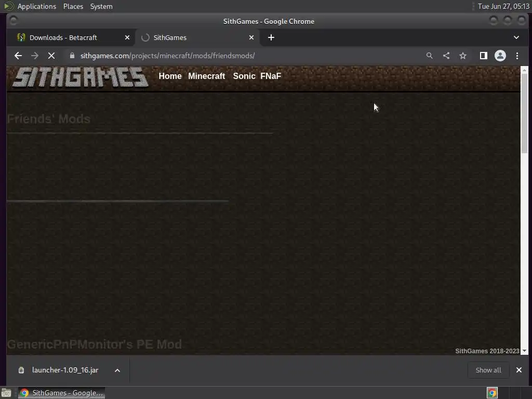Click the page scrollbar up arrow
This screenshot has width=532, height=399.
click(524, 70)
